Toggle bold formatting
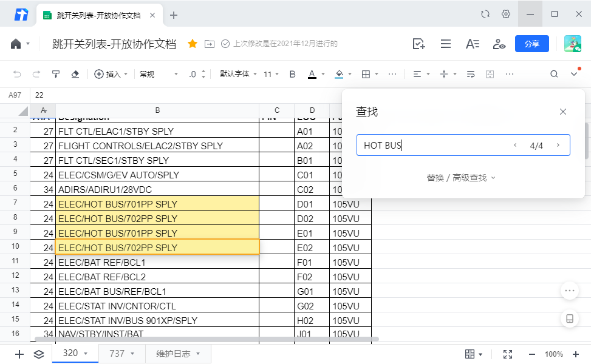Viewport: 591px width, 364px height. (x=293, y=74)
